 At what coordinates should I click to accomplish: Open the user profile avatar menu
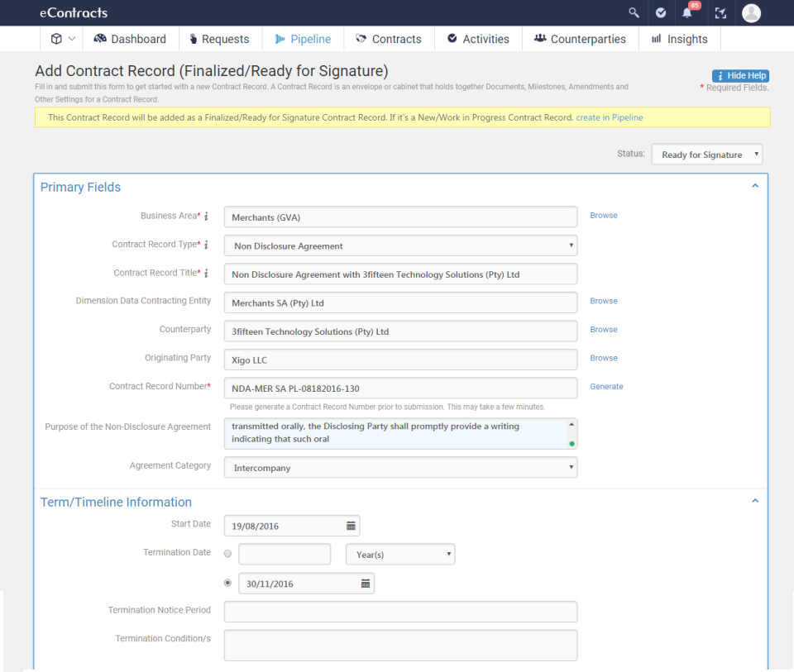click(751, 12)
